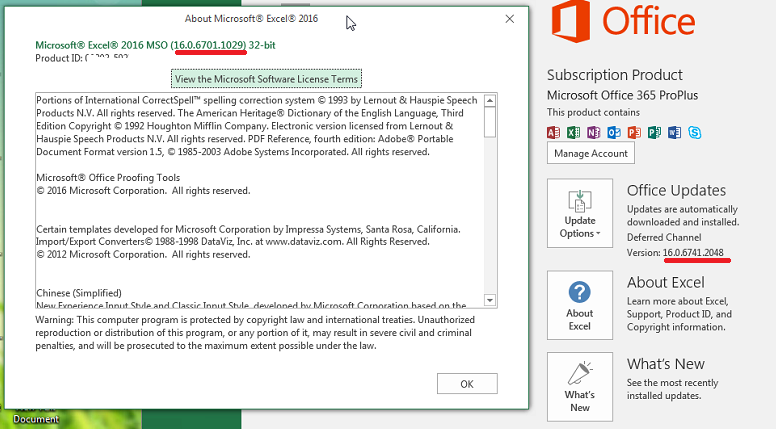The width and height of the screenshot is (776, 429).
Task: Click the Skype icon under product contains
Action: point(694,133)
